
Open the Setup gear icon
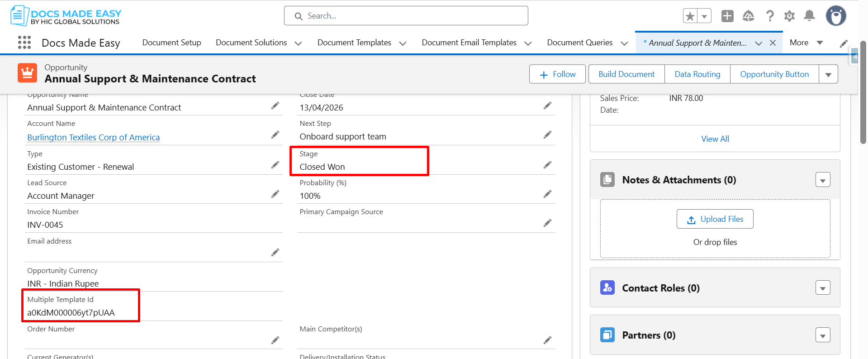790,16
